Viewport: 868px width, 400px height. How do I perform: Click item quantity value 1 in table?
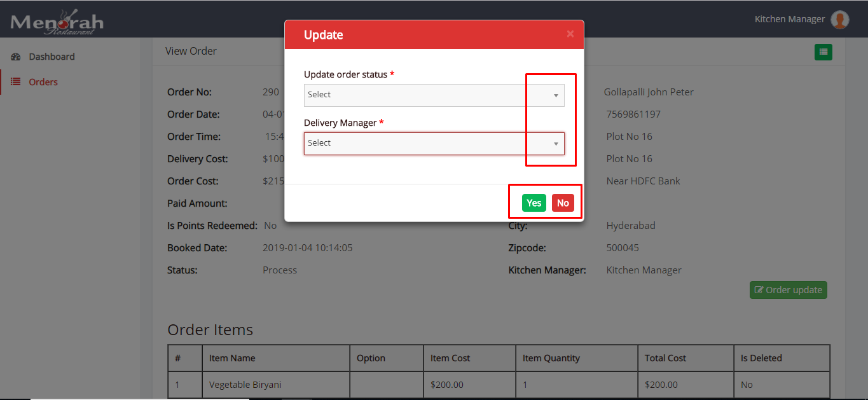click(x=525, y=385)
